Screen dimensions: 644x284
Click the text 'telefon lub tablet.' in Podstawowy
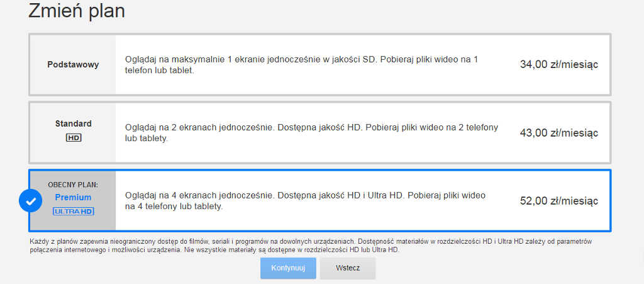(x=159, y=71)
